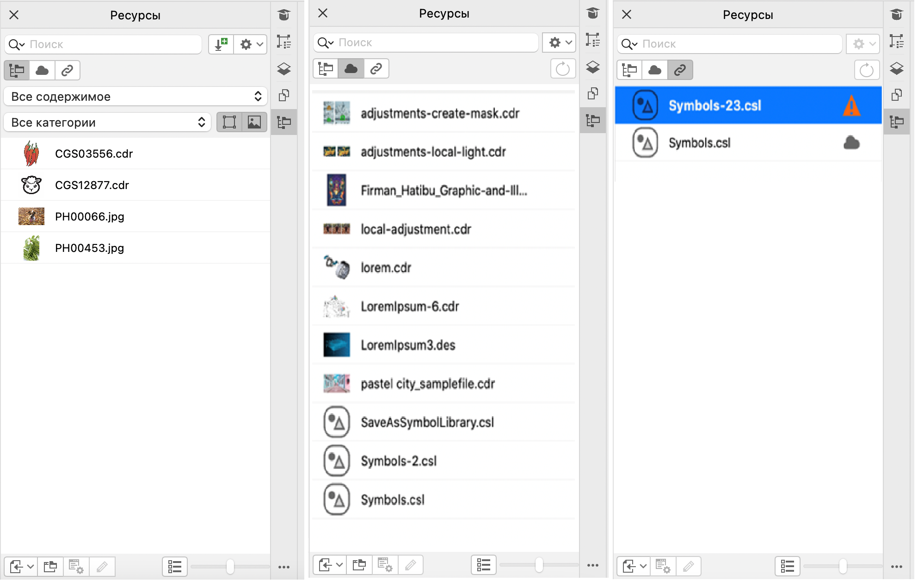Open the Learn graduation-cap docker in left panel

coord(284,15)
